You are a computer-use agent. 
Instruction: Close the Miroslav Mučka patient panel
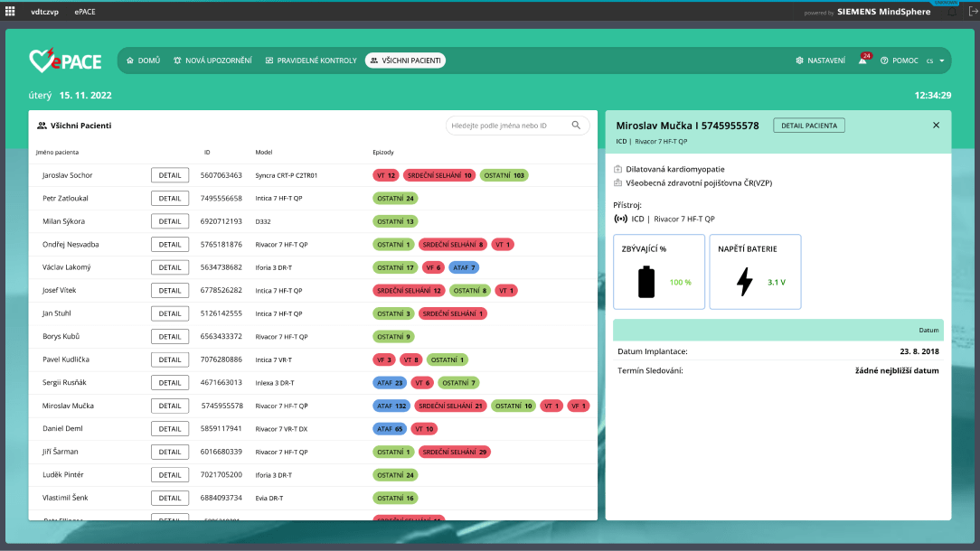[x=936, y=126]
